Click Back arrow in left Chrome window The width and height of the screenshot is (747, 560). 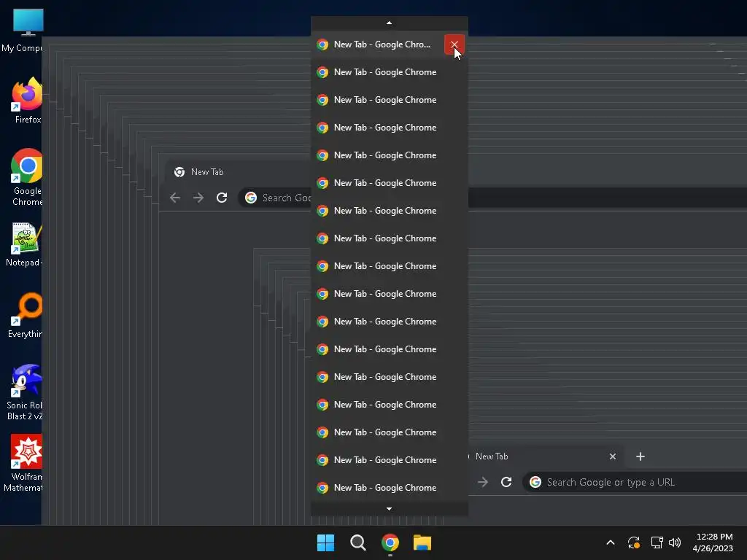pyautogui.click(x=175, y=198)
